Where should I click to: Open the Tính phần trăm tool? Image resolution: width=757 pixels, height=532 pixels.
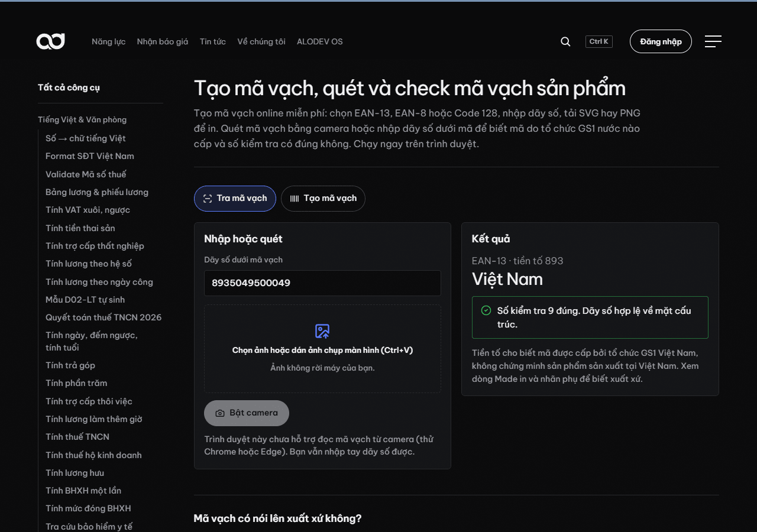pos(76,383)
